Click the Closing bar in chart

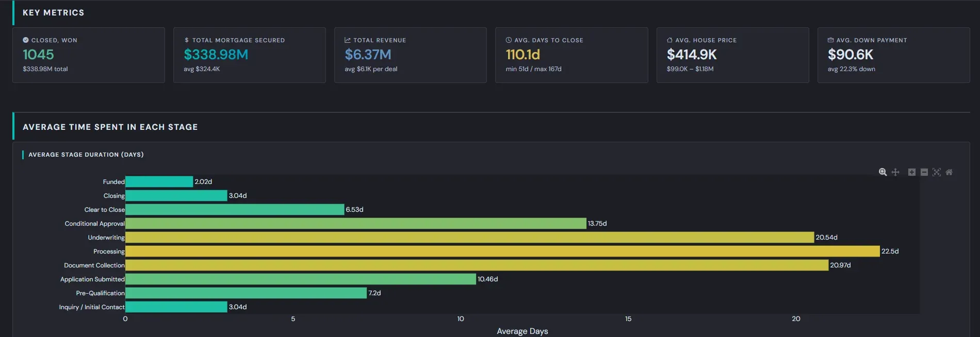point(176,195)
